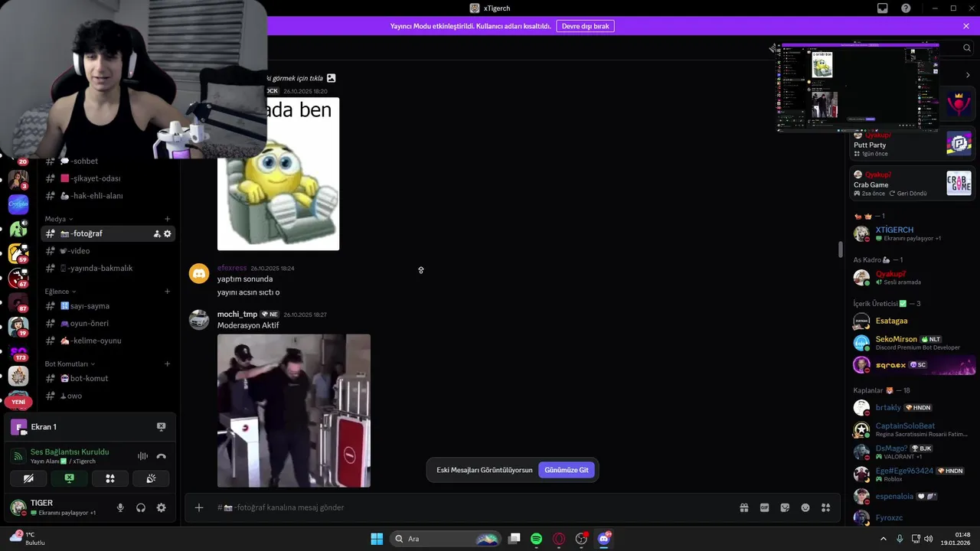Show hidden system tray icons
This screenshot has width=980, height=551.
pos(883,539)
